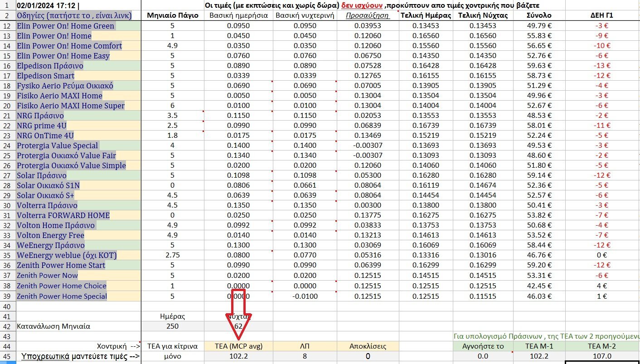Viewport: 640px width, 364px height.
Task: Select the 42.45 € total for Zenith Home Choice
Action: pos(539,286)
